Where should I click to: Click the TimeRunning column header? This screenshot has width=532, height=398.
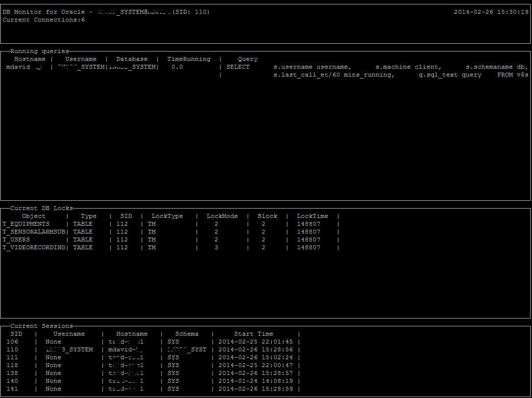tap(189, 59)
